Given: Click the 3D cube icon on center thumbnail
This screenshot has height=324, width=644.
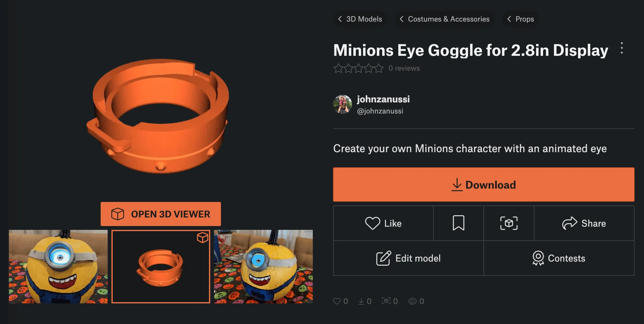Looking at the screenshot, I should pyautogui.click(x=202, y=237).
